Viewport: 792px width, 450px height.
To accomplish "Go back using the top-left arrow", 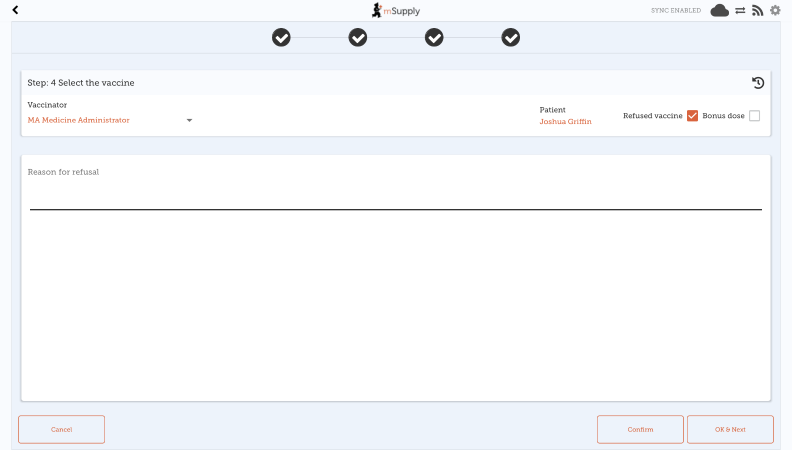I will click(15, 10).
